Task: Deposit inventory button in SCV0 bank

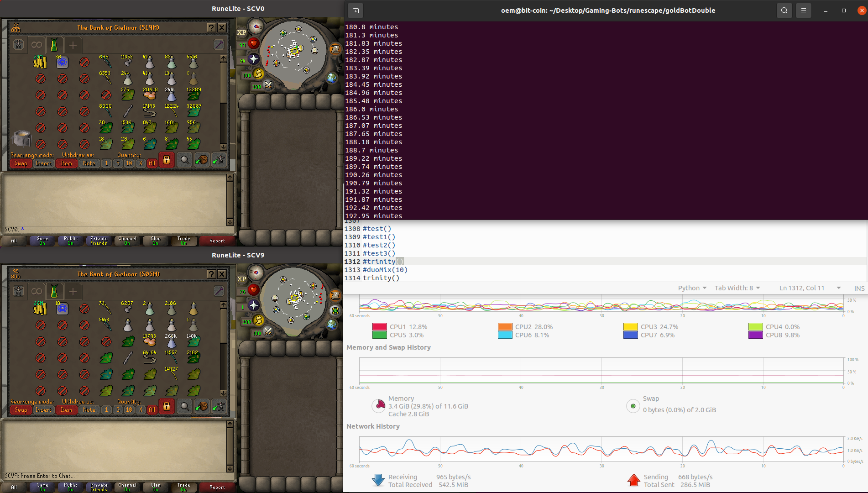Action: pos(202,160)
